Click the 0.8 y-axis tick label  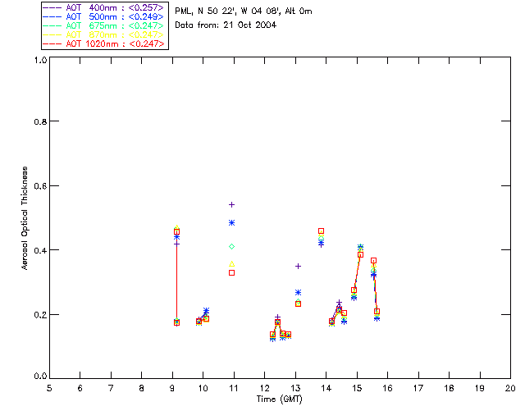tap(40, 121)
